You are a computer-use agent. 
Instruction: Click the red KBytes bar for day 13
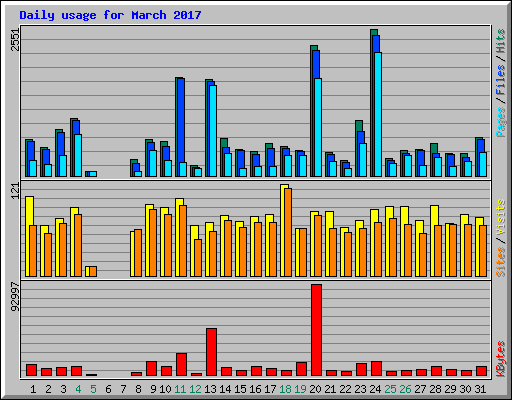(x=211, y=352)
